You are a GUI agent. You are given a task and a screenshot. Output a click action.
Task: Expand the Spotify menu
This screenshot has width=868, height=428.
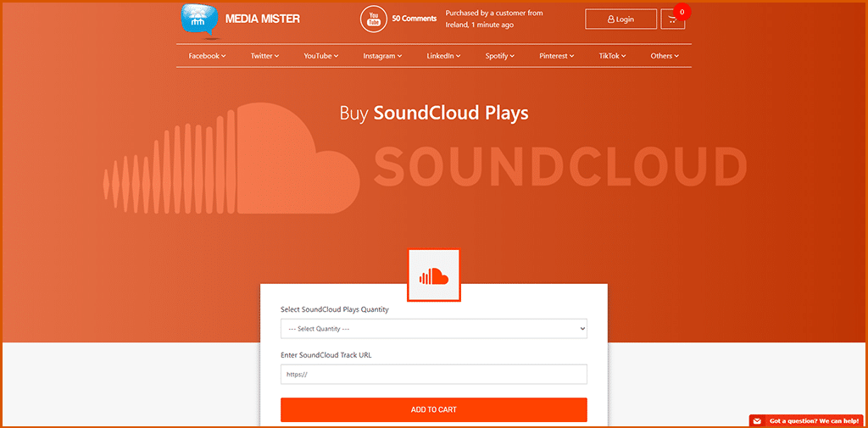click(500, 56)
